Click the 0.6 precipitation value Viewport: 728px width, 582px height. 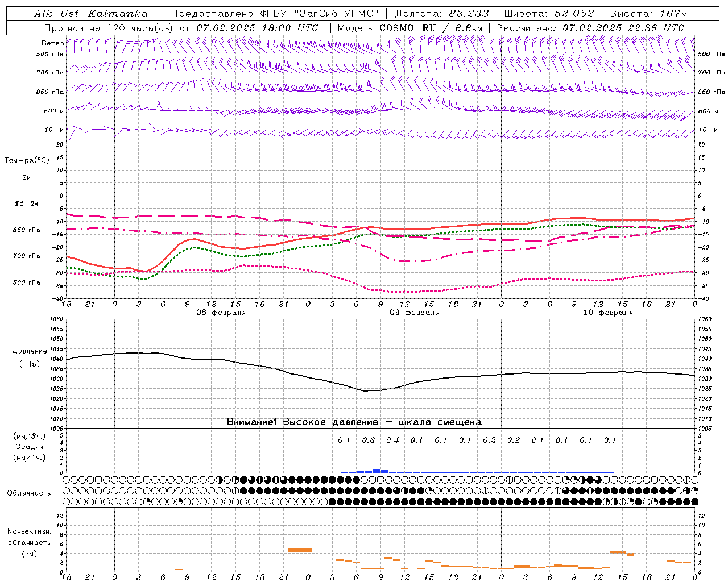coord(369,440)
